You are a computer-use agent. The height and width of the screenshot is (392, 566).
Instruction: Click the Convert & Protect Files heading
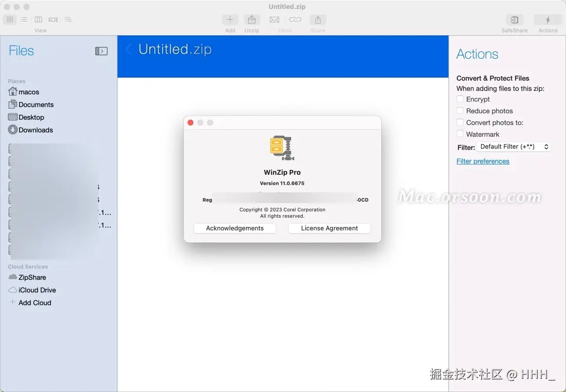(x=492, y=78)
